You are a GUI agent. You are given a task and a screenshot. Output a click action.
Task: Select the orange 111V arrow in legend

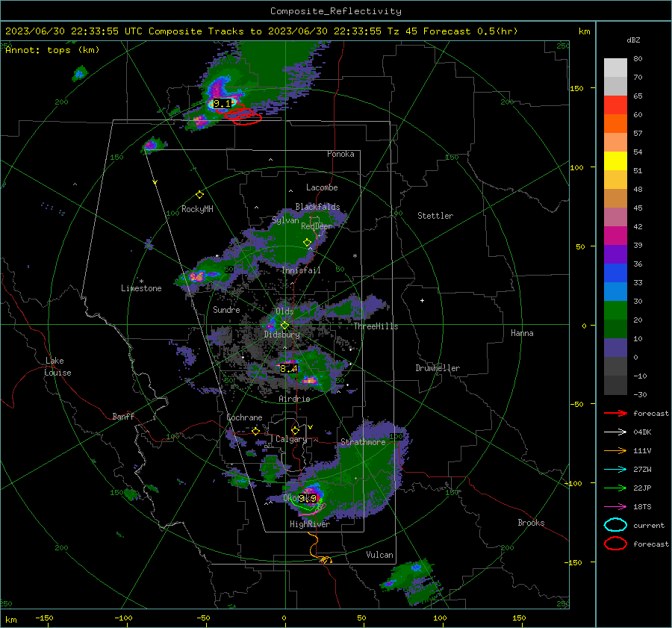[x=615, y=450]
